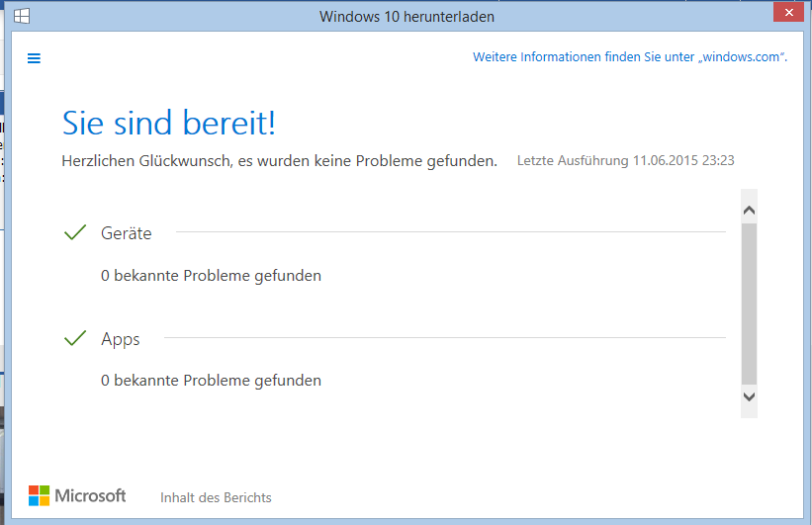Select the 'Apps' section heading
The width and height of the screenshot is (812, 525).
120,339
